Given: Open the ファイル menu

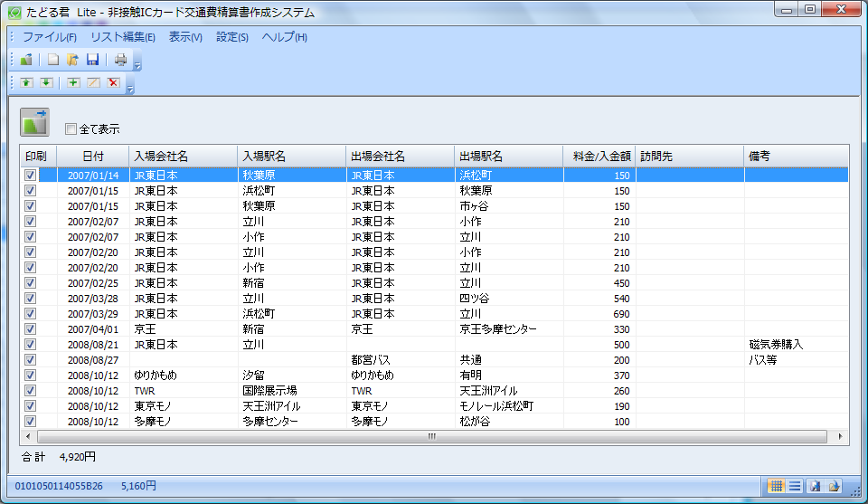Looking at the screenshot, I should pyautogui.click(x=49, y=37).
